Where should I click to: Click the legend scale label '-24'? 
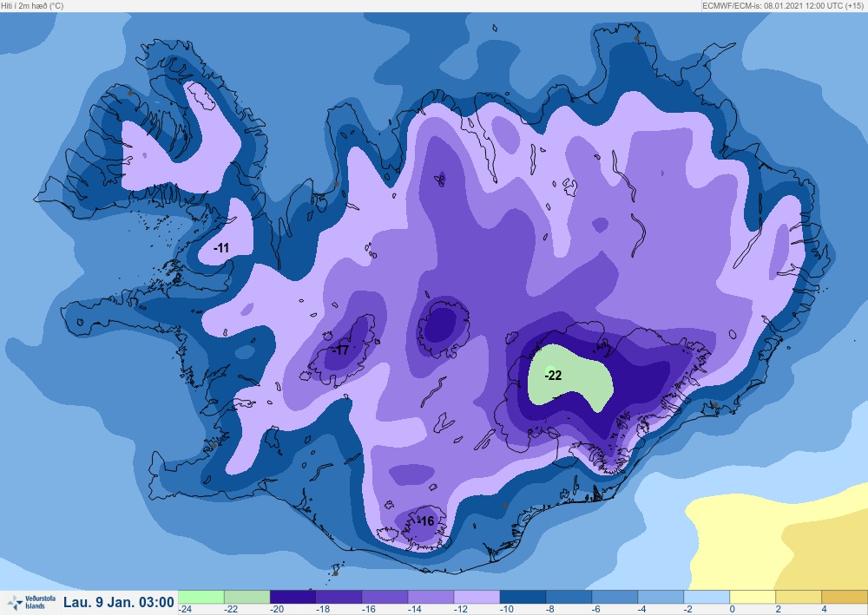click(185, 609)
